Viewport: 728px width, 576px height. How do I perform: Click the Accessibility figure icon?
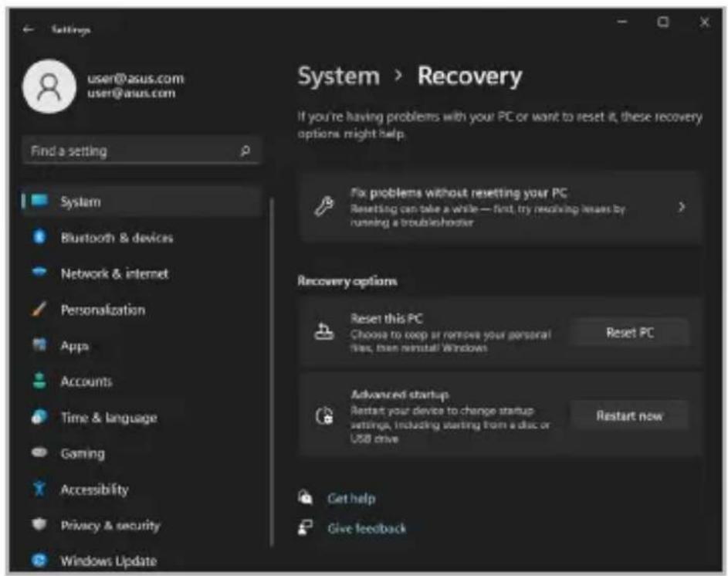tap(39, 489)
